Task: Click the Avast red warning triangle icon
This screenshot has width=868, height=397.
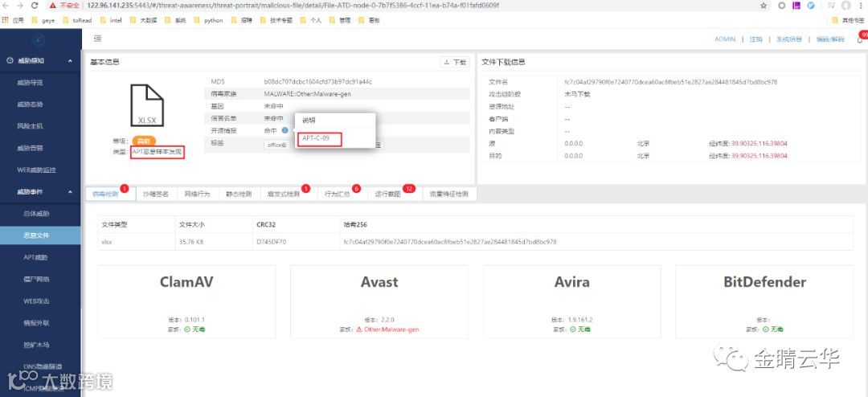Action: (358, 329)
